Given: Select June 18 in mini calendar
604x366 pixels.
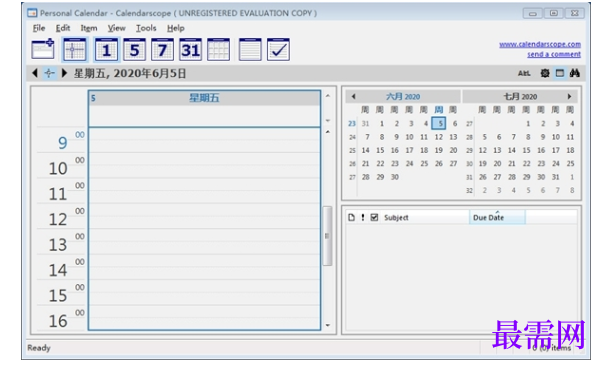Looking at the screenshot, I should point(424,150).
